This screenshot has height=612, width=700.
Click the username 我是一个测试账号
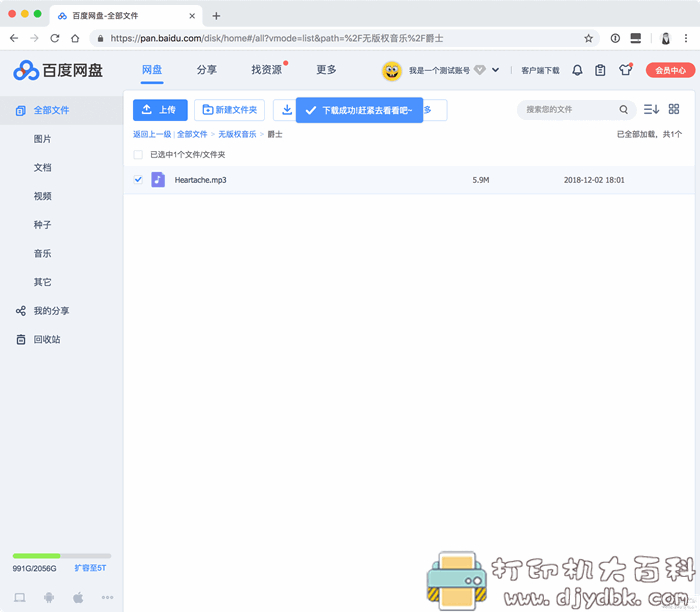click(x=439, y=70)
